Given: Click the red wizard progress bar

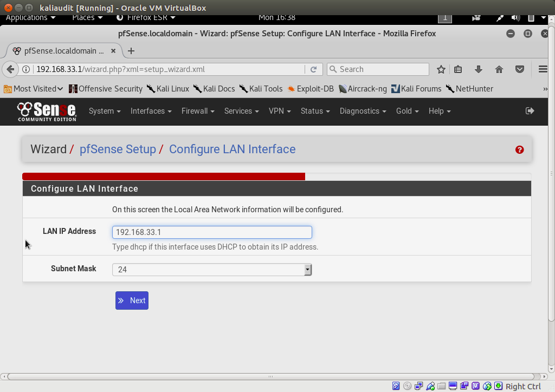Looking at the screenshot, I should (164, 177).
